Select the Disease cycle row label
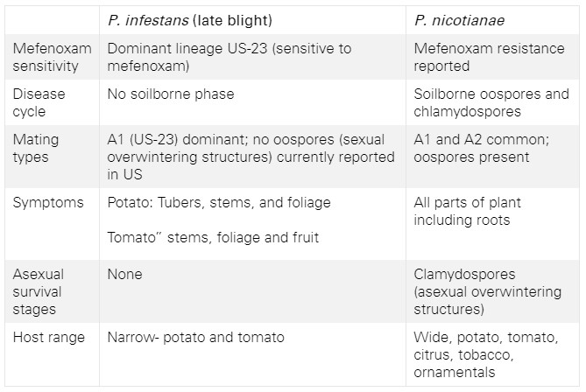The height and width of the screenshot is (392, 586). 39,102
